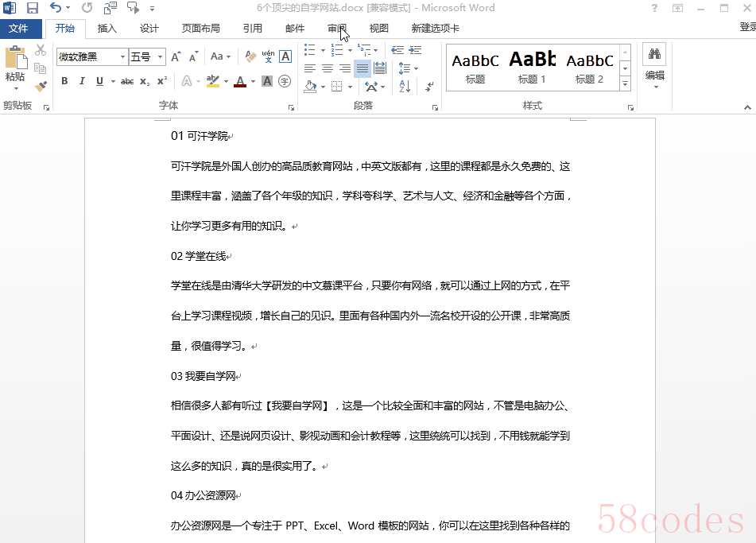Click the heading 02 学堂在线
Image resolution: width=756 pixels, height=543 pixels.
point(199,256)
